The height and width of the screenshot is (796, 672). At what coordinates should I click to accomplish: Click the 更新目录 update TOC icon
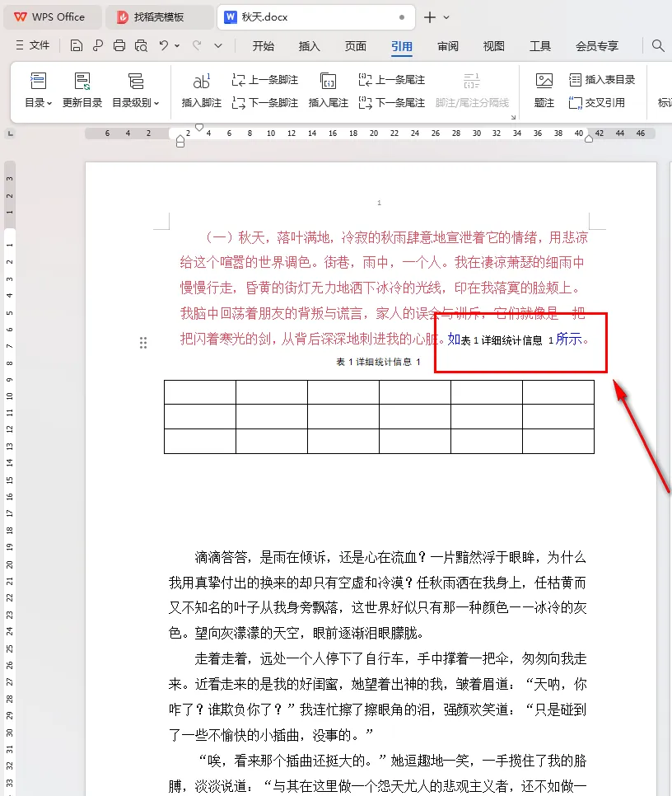point(82,81)
